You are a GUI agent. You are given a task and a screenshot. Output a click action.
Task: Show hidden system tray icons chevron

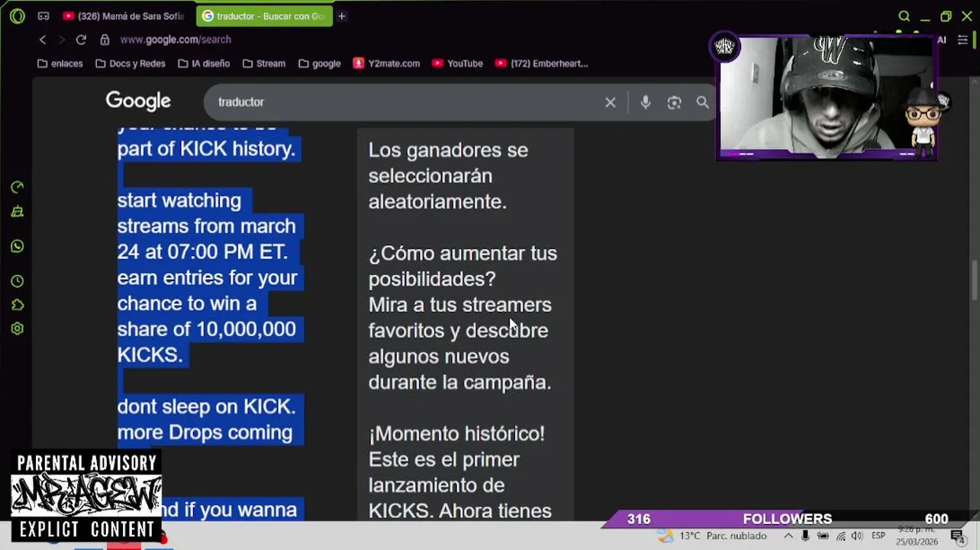tap(788, 536)
